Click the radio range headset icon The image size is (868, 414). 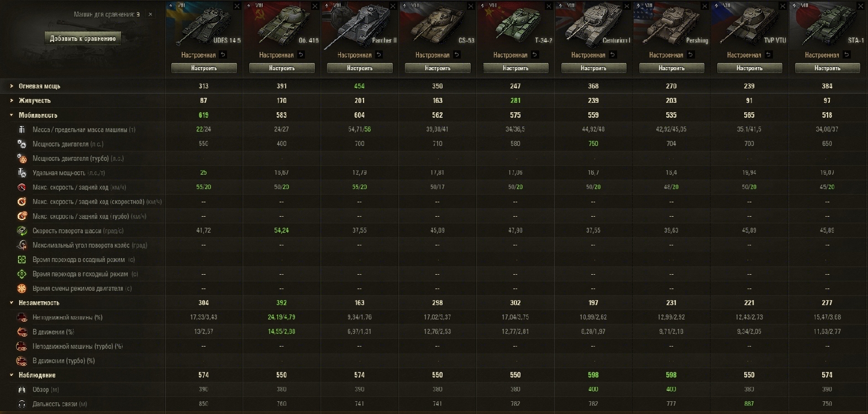22,404
